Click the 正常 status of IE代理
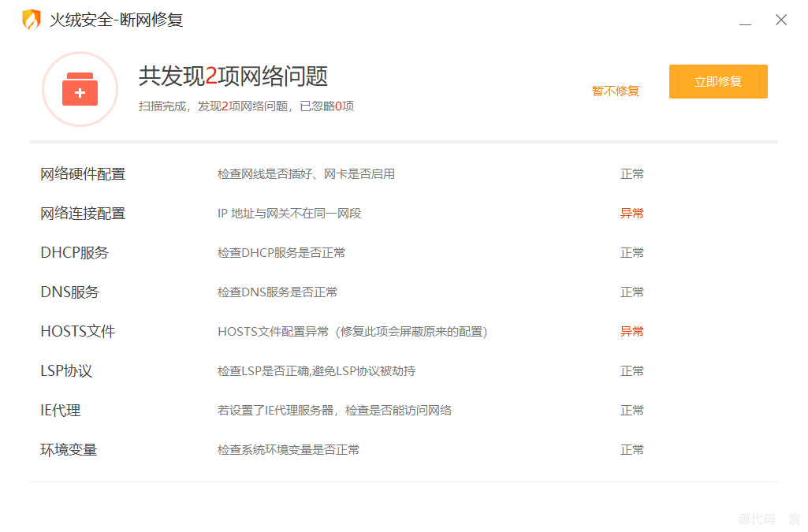The height and width of the screenshot is (532, 808). (x=632, y=411)
